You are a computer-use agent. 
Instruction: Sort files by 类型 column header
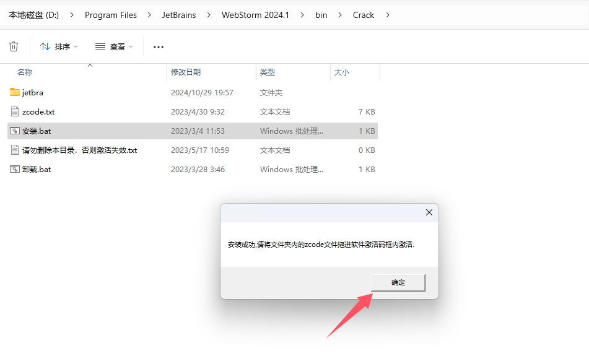(x=268, y=72)
